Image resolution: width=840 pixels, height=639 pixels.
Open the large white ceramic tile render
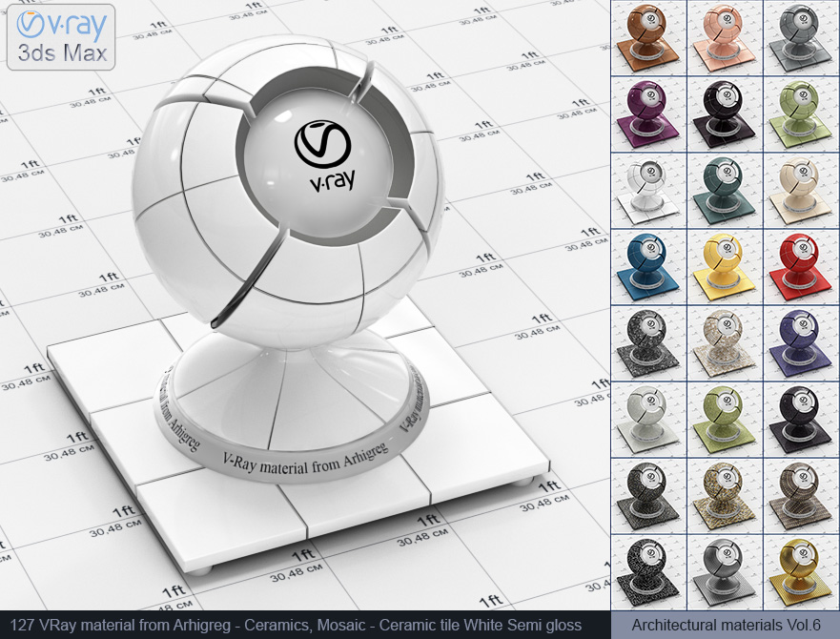tap(305, 305)
